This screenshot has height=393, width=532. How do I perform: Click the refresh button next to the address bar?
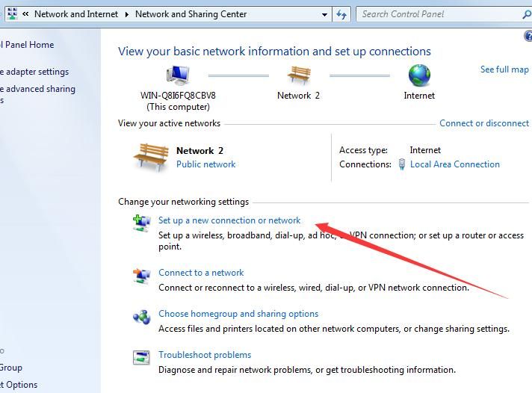[x=341, y=14]
